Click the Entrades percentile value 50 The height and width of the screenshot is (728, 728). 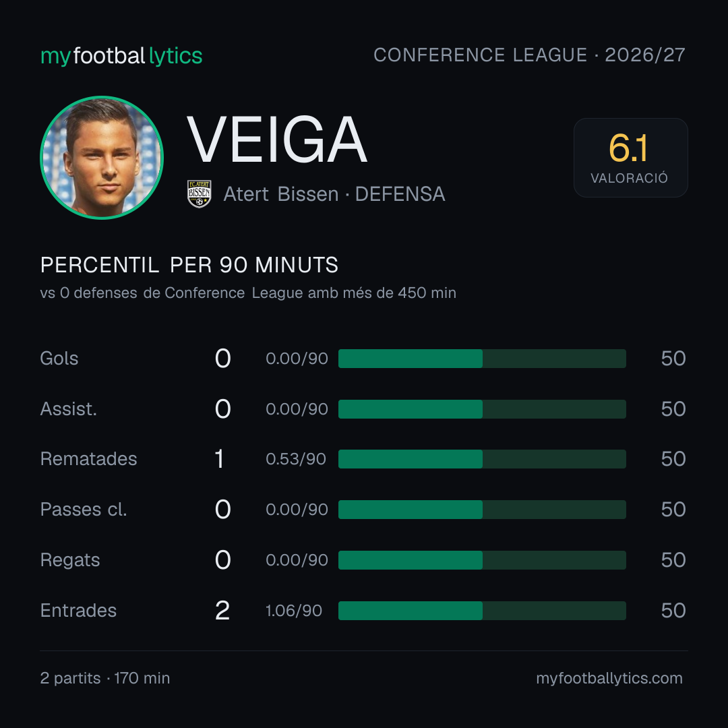[x=673, y=611]
